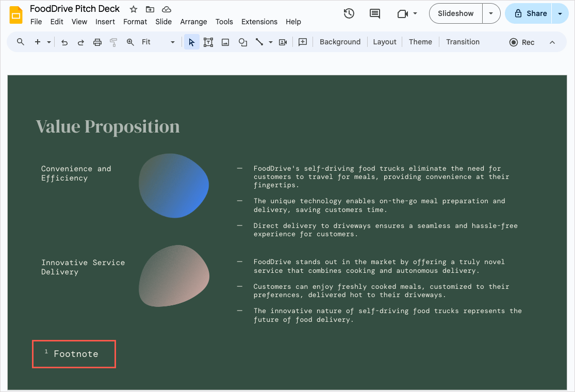The image size is (575, 392).
Task: Select the Value Proposition slide title
Action: point(108,126)
